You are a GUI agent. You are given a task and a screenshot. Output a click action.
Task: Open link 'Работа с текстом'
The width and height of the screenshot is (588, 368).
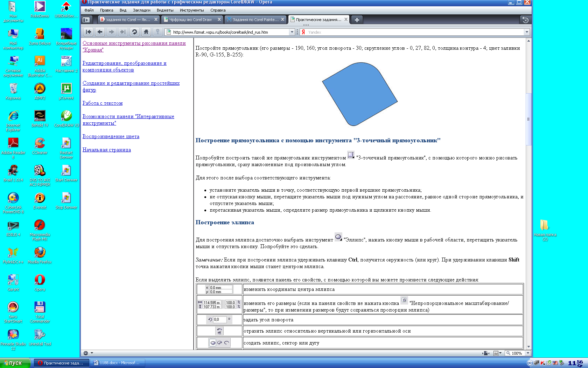click(x=103, y=103)
